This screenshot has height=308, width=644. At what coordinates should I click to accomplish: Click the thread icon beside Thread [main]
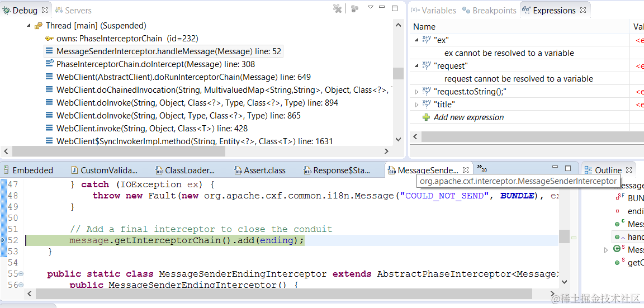(x=39, y=26)
